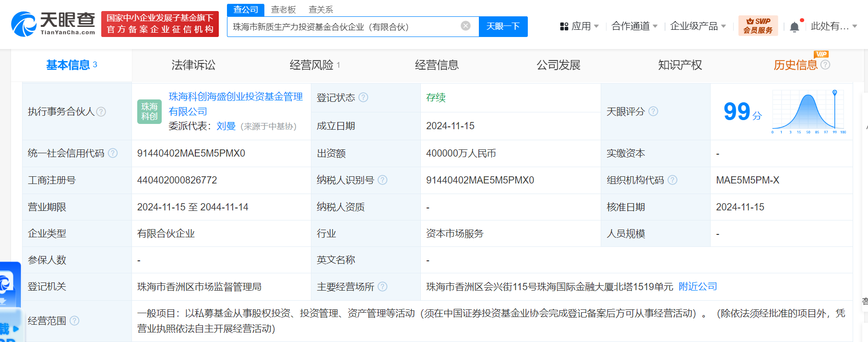Expand the 合作通道 dropdown
The height and width of the screenshot is (342, 868).
[x=634, y=26]
